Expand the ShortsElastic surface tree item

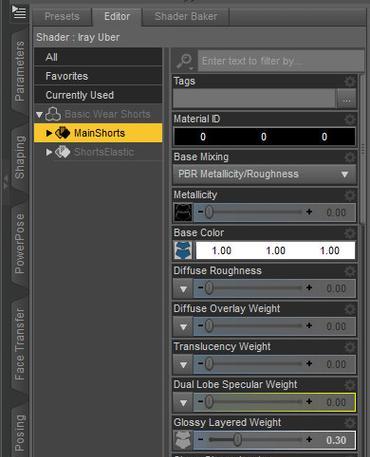point(49,152)
